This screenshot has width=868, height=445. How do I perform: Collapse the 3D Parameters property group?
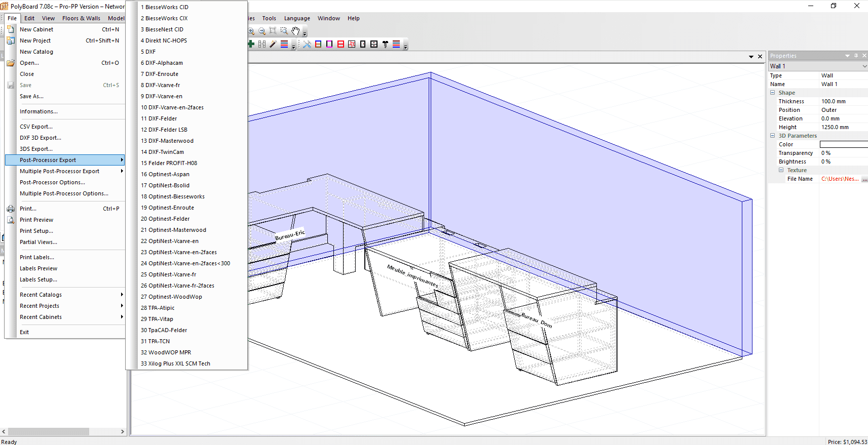(x=773, y=136)
